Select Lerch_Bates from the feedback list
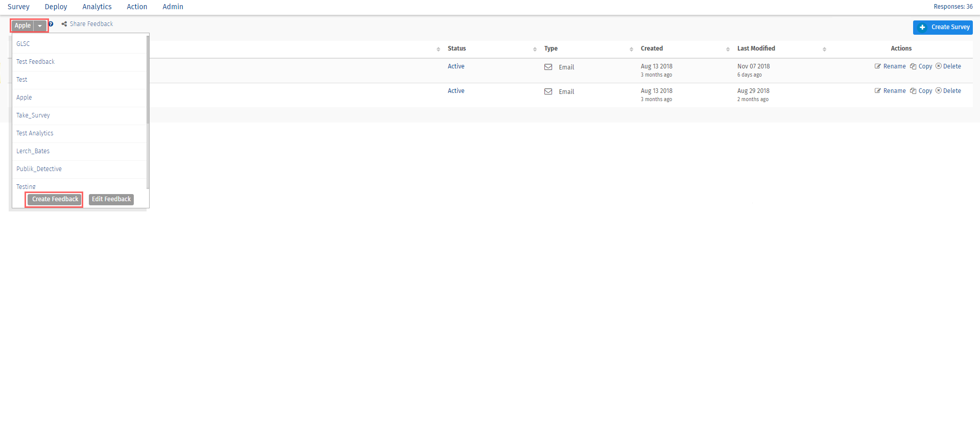This screenshot has height=430, width=980. pos(79,151)
